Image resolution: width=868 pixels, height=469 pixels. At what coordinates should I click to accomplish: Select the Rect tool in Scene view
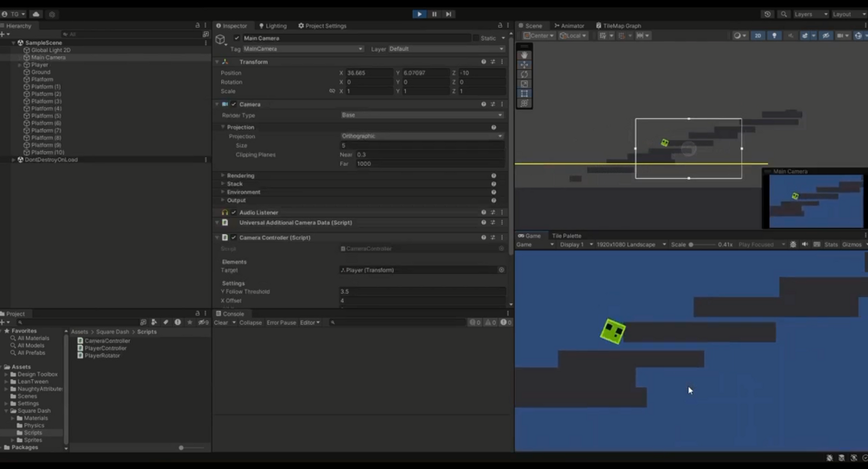click(x=524, y=93)
